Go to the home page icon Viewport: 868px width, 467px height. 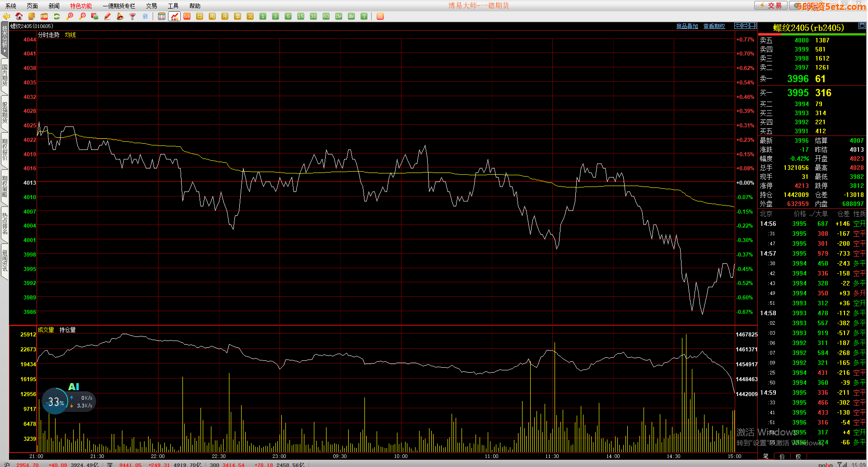pos(19,16)
